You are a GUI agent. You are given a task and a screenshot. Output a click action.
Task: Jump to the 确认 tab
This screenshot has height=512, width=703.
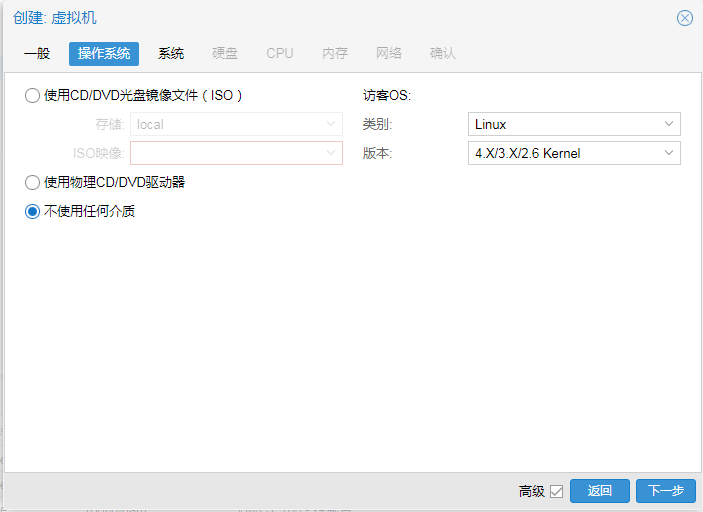tap(443, 53)
